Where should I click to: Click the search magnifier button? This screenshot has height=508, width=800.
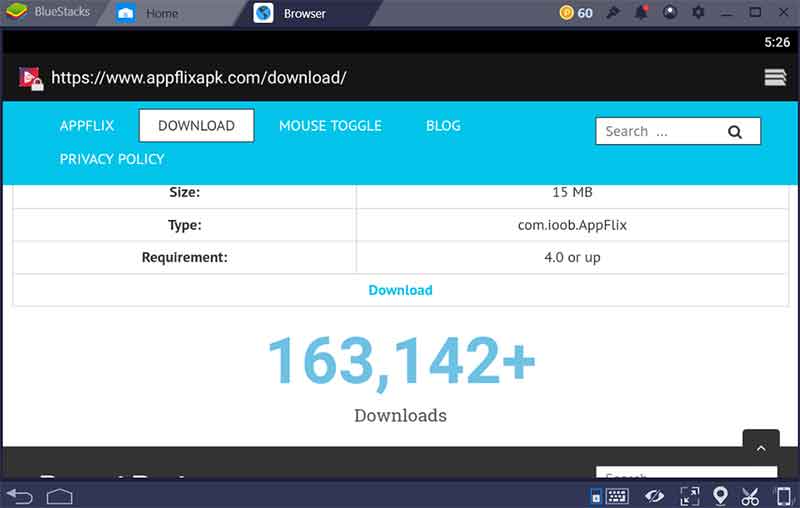point(735,132)
